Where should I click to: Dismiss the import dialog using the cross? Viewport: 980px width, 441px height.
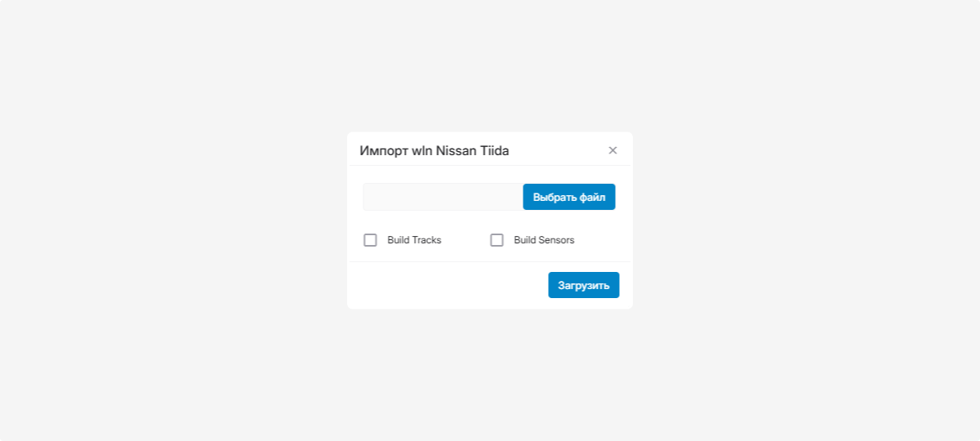[x=612, y=150]
